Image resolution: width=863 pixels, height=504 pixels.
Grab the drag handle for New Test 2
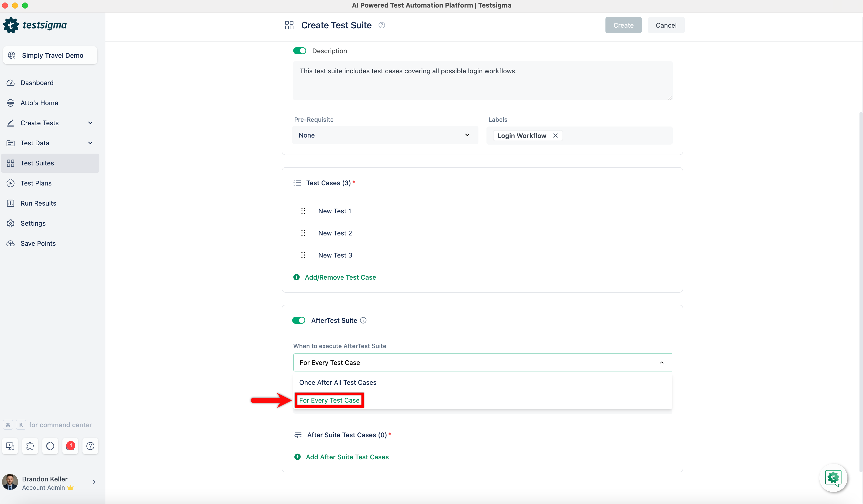[x=303, y=233]
